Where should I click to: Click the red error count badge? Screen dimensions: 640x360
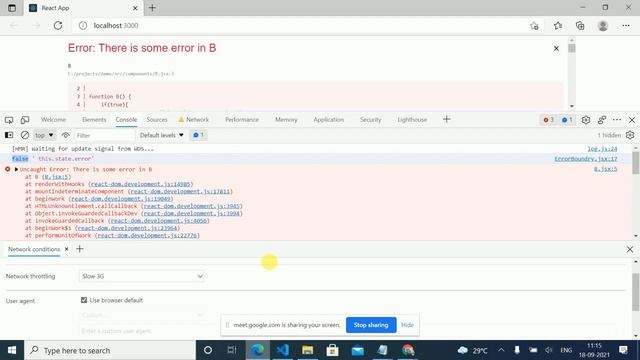(548, 120)
